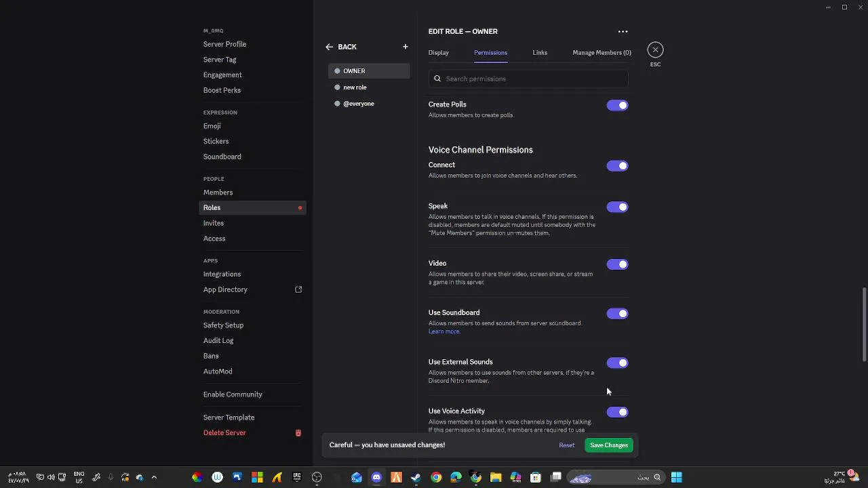
Task: Close settings with the ESC circle button
Action: (655, 49)
